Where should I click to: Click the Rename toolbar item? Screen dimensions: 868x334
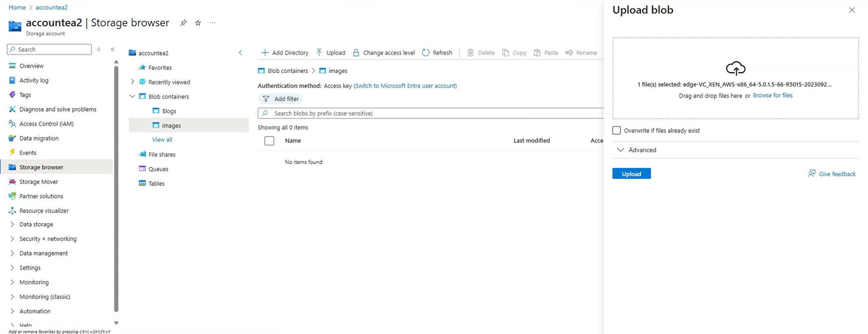coord(581,53)
